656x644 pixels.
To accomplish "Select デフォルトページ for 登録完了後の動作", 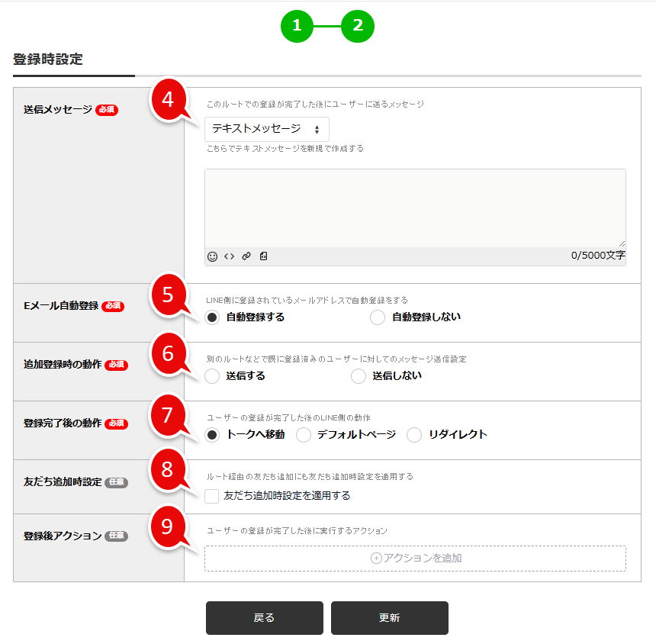I will click(x=302, y=435).
